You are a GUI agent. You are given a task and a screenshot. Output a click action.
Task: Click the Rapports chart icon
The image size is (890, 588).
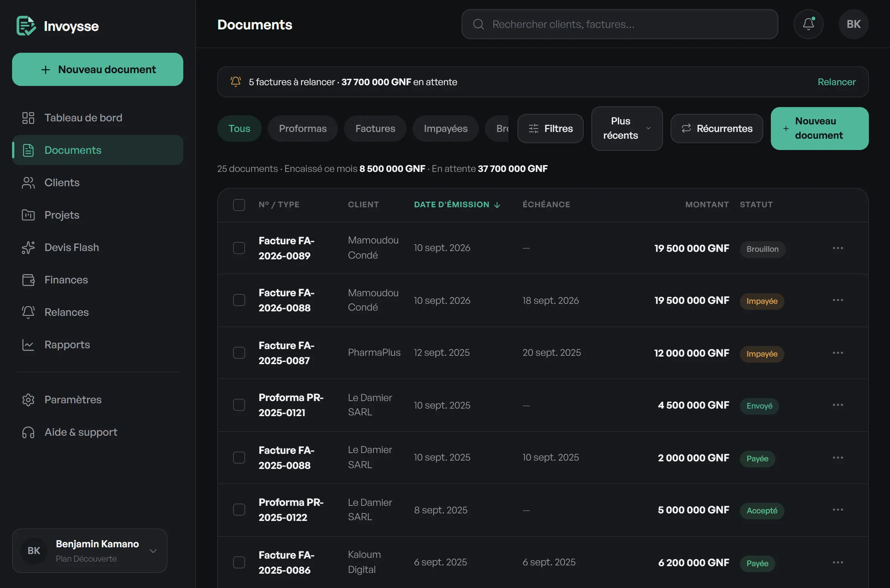[x=28, y=345]
